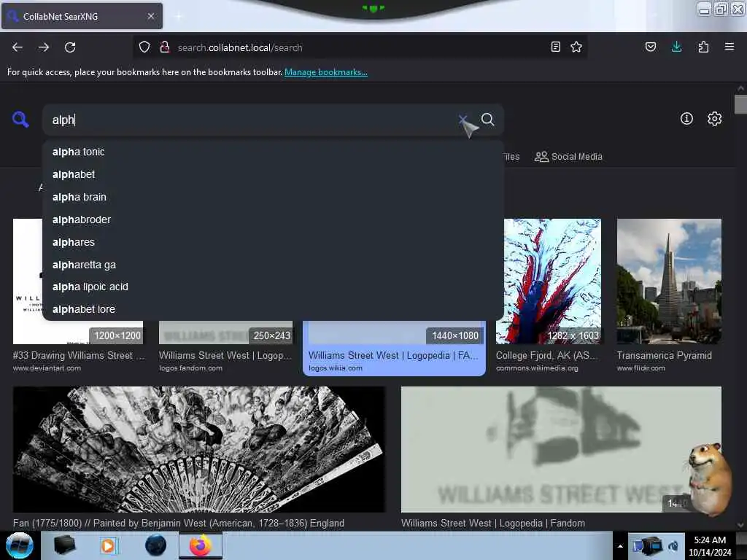Choose suggestion 'alphabet'

[x=273, y=174]
